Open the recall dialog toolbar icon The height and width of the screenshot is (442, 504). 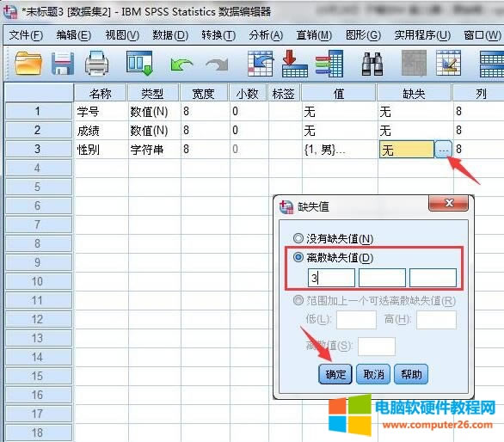point(139,64)
